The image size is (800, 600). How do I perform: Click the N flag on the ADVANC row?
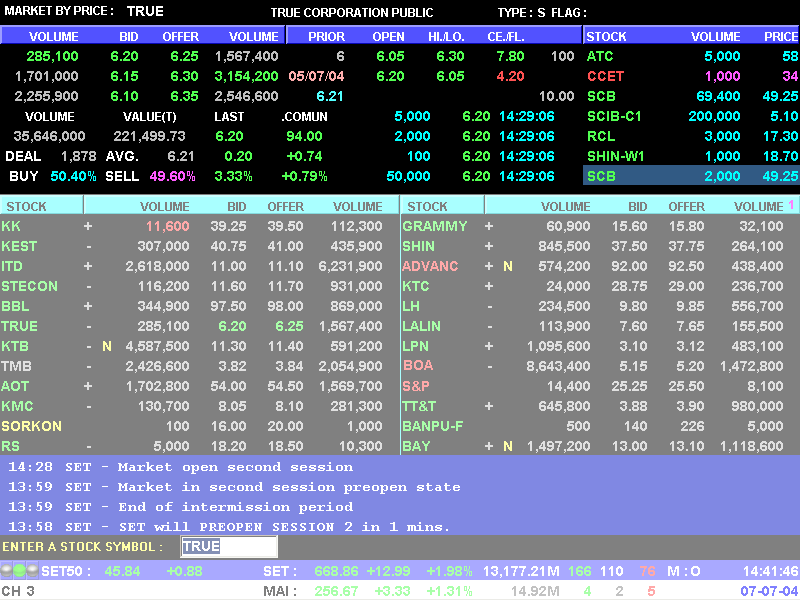[x=508, y=266]
